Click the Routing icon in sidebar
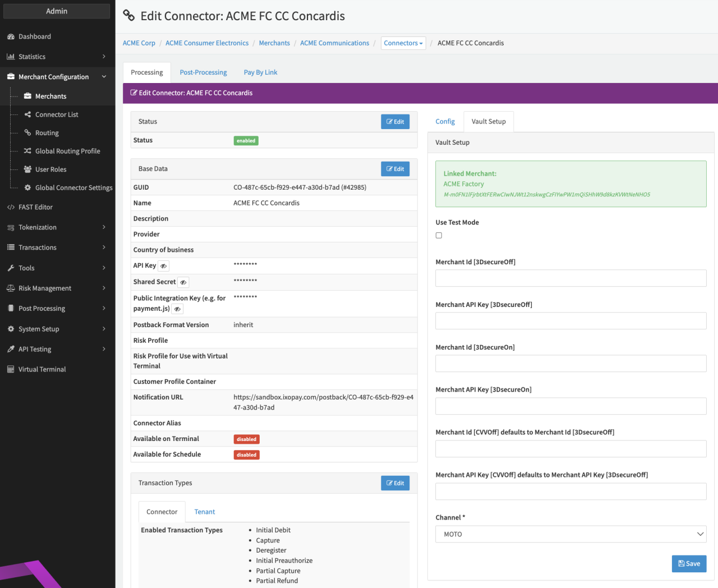 coord(27,133)
